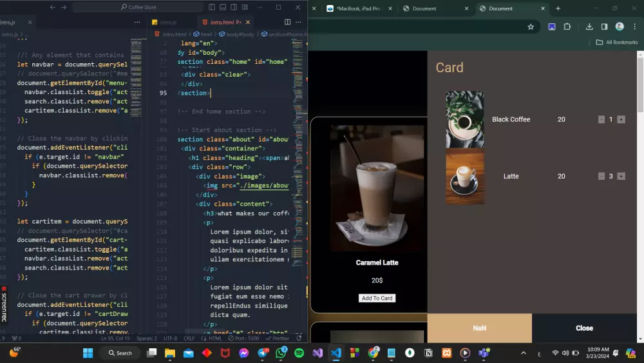
Task: Open more actions menu of right editor group
Action: tap(299, 22)
